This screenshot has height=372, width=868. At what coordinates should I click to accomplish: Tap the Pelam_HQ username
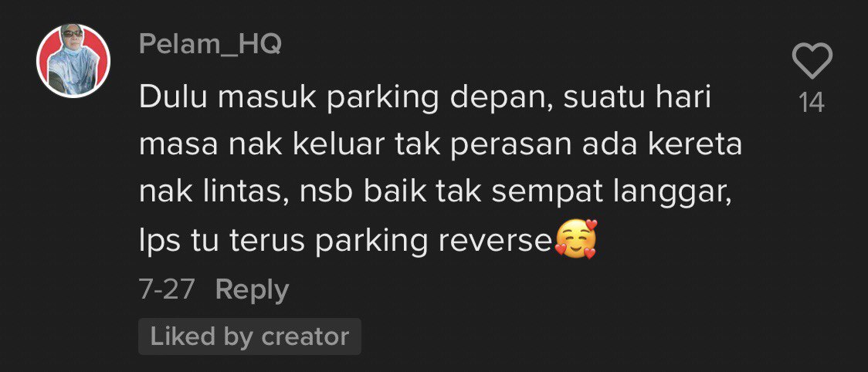pyautogui.click(x=210, y=44)
